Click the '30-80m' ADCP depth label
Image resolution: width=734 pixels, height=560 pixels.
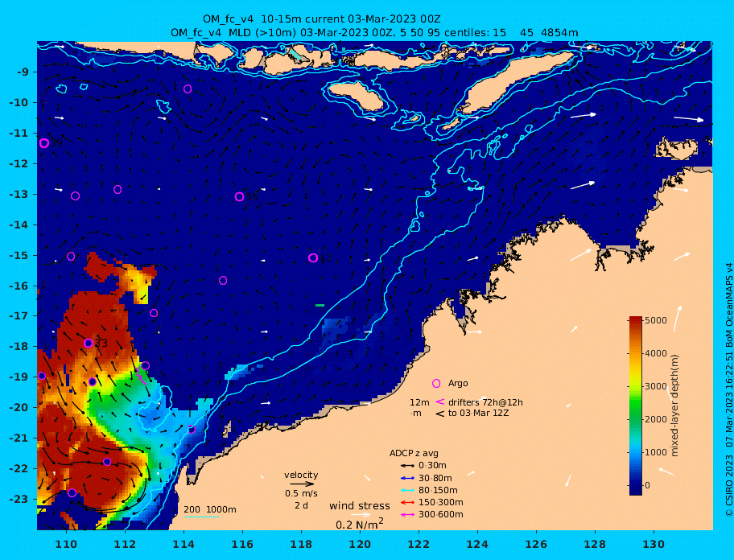pos(435,478)
